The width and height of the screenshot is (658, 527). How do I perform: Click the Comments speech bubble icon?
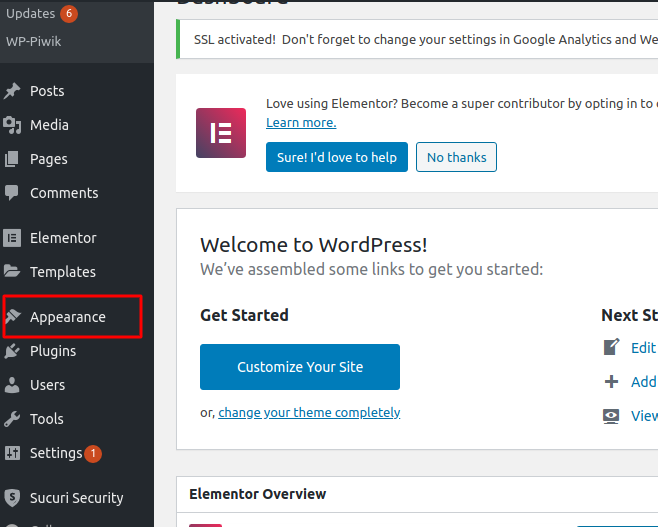(12, 193)
